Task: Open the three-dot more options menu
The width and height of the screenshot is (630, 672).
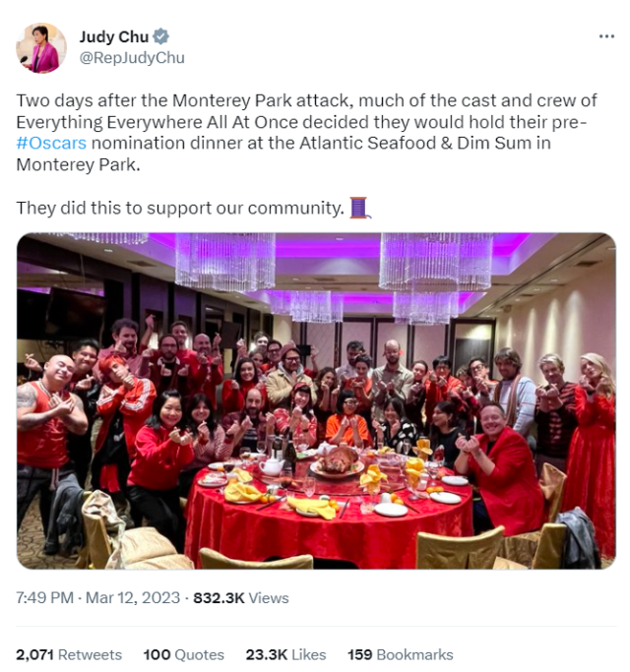Action: coord(606,36)
